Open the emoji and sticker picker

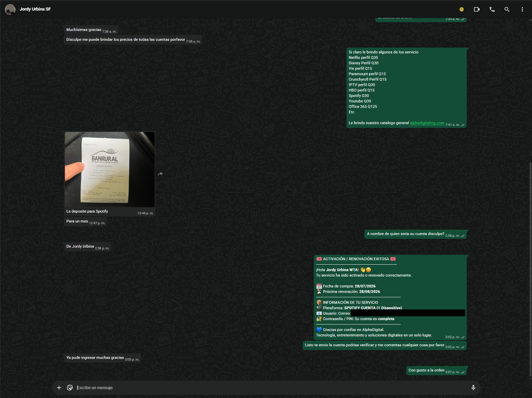coord(70,387)
